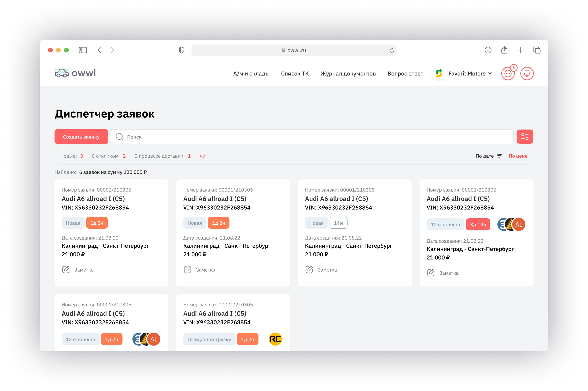Viewport: 588px width, 391px height.
Task: Click the note edit icon on the 14м card
Action: (309, 270)
